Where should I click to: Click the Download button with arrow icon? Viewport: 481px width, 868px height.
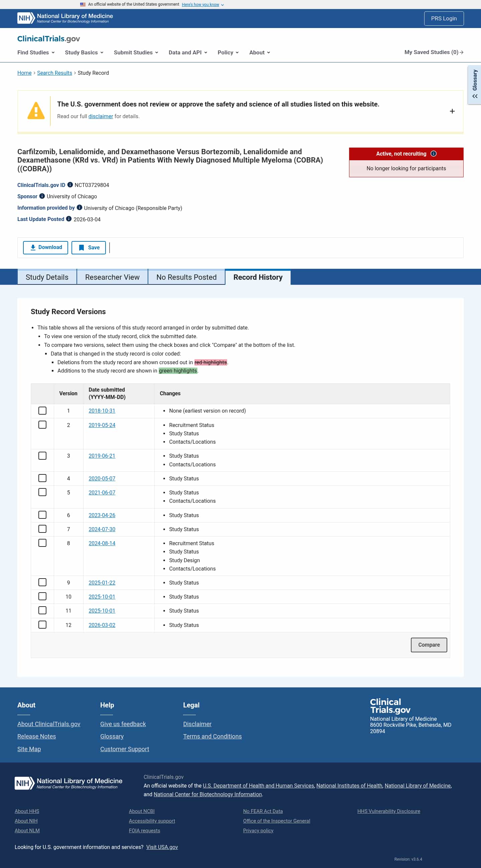(x=45, y=247)
